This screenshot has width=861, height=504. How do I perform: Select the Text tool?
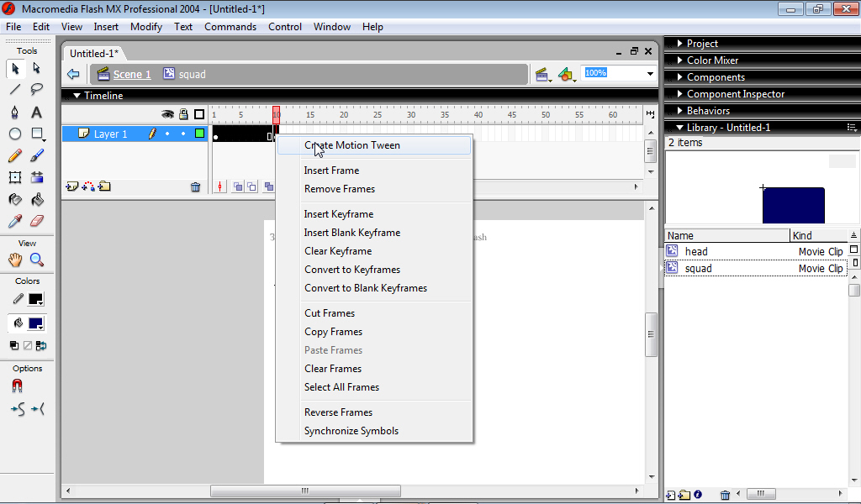point(37,112)
